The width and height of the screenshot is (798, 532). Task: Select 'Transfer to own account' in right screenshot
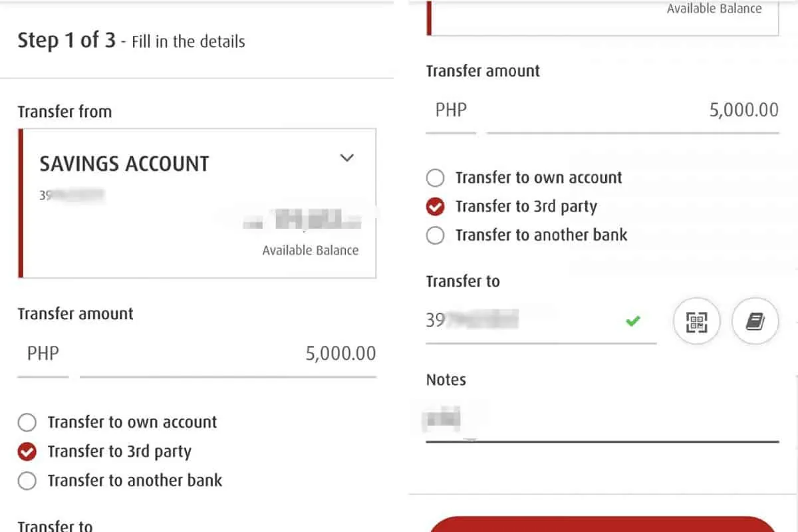[435, 178]
